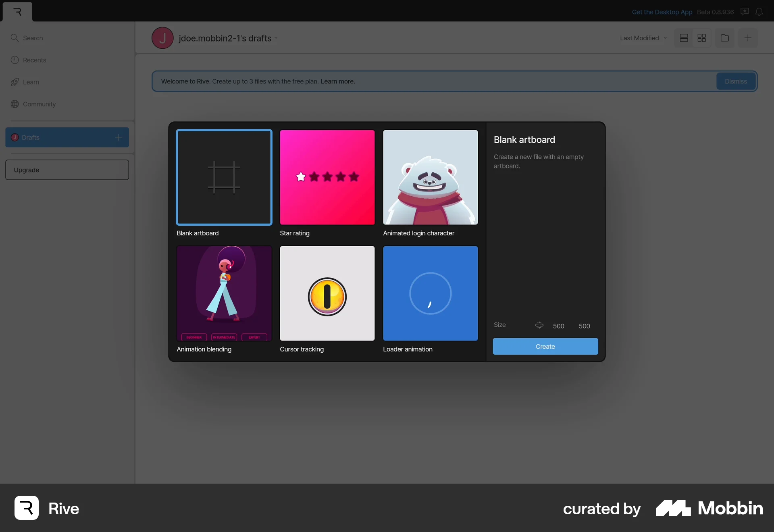
Task: Dismiss the welcome banner
Action: [x=736, y=81]
